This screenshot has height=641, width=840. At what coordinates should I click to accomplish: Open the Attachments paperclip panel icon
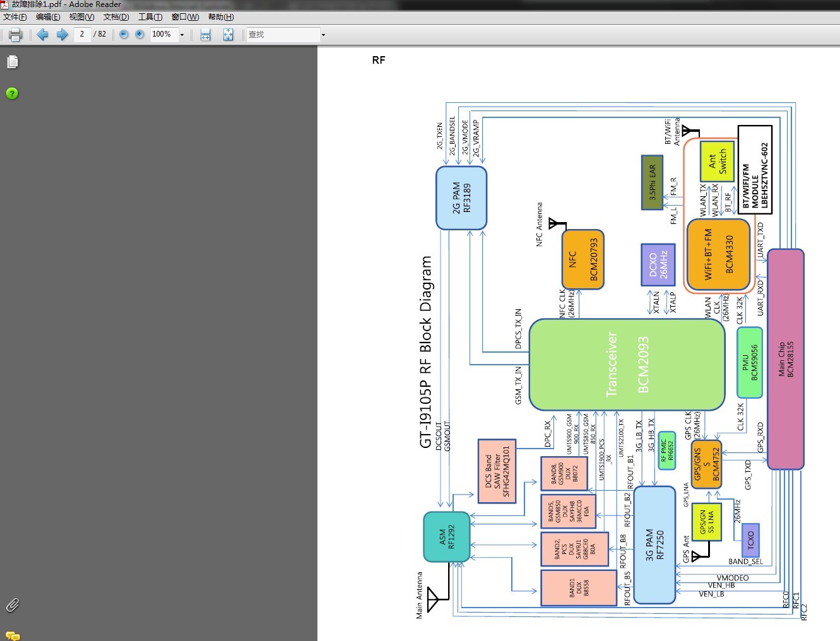tap(13, 605)
